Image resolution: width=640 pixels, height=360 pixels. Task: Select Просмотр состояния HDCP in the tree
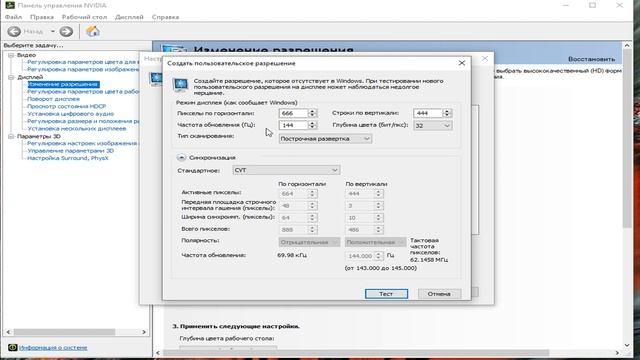(x=67, y=106)
